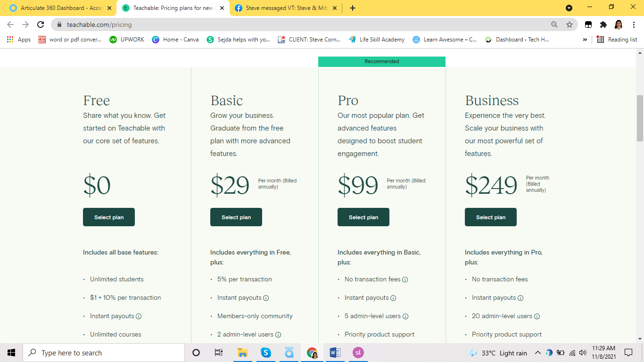Viewport: 644px width, 362px height.
Task: Open the Home - Canva bookmark
Action: pos(175,40)
